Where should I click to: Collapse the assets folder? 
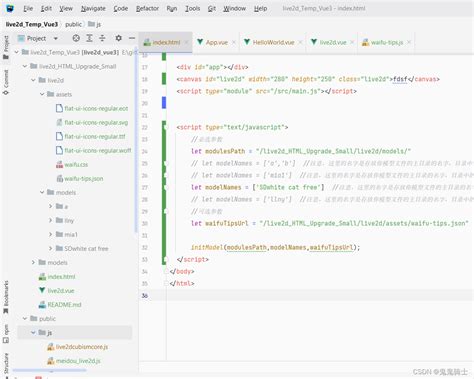point(42,94)
